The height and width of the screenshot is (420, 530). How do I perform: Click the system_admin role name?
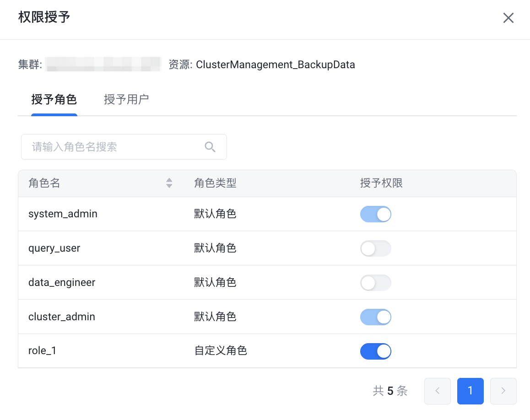point(63,214)
